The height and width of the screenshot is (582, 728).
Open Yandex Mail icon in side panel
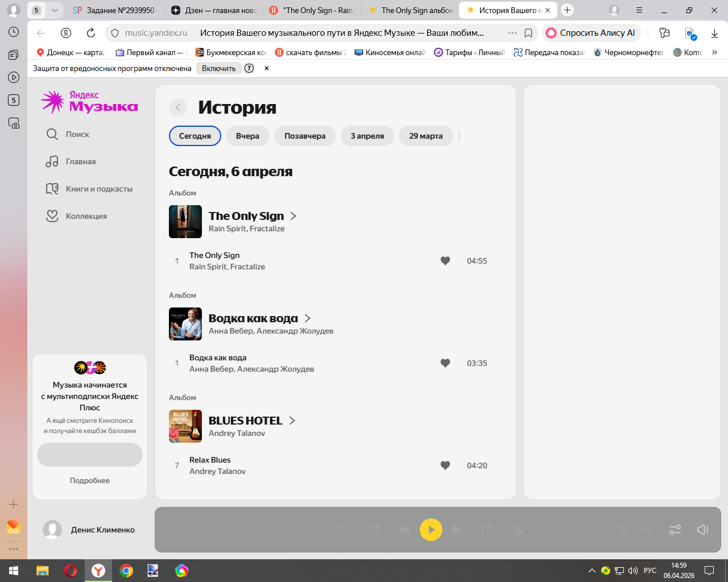pyautogui.click(x=14, y=527)
